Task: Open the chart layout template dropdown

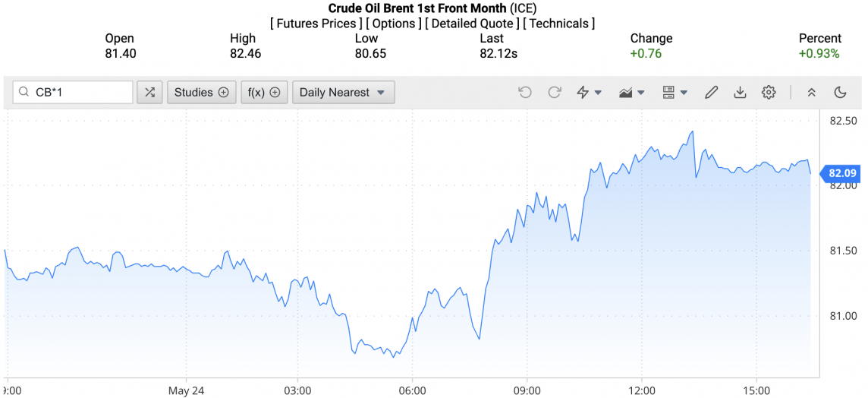Action: 675,93
